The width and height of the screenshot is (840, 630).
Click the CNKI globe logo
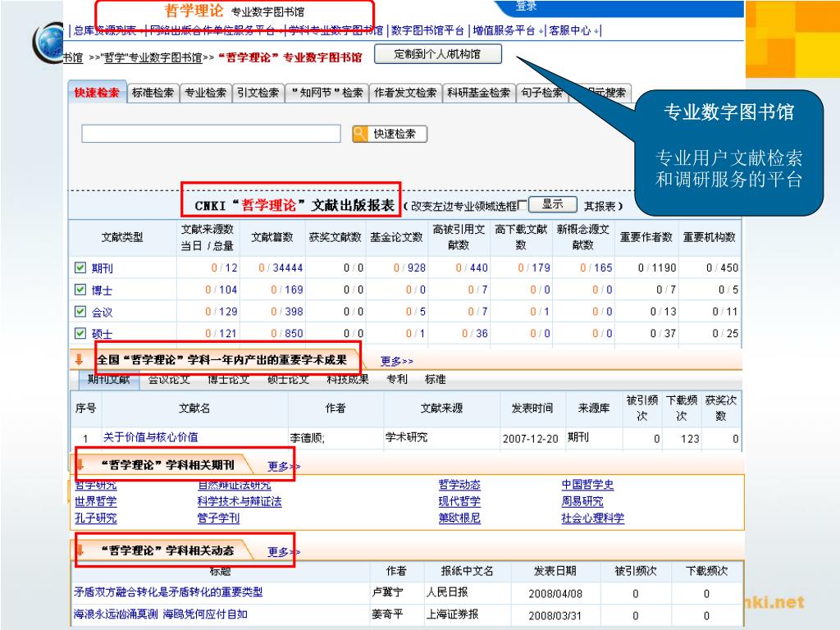48,42
